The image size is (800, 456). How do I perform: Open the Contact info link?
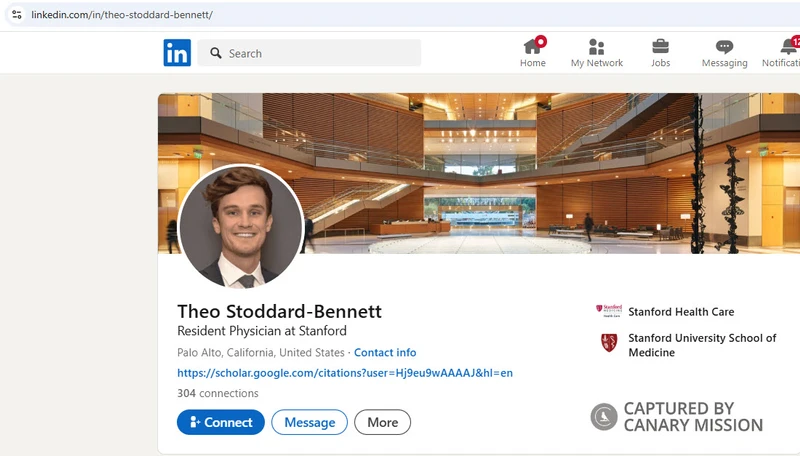point(385,352)
